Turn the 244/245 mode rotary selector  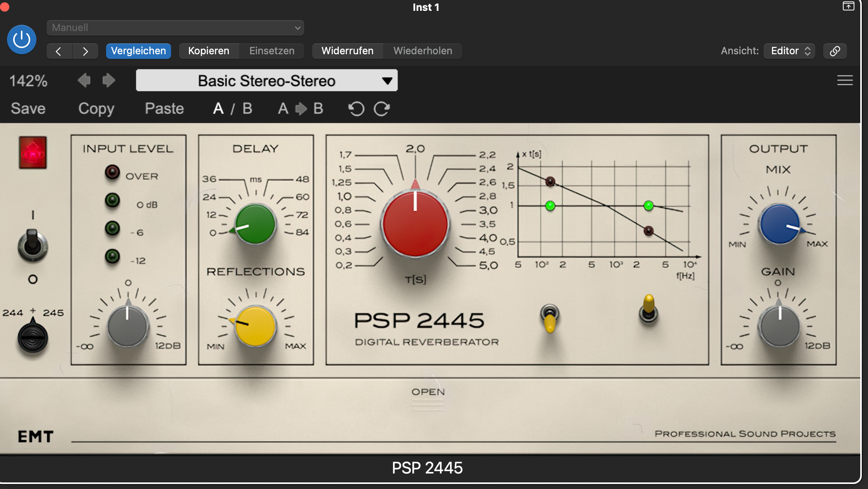click(x=33, y=337)
